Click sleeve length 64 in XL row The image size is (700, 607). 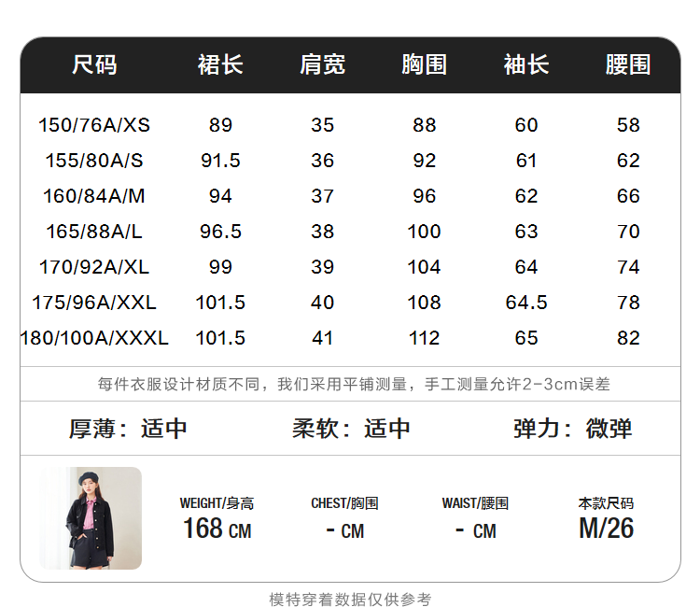pos(526,267)
